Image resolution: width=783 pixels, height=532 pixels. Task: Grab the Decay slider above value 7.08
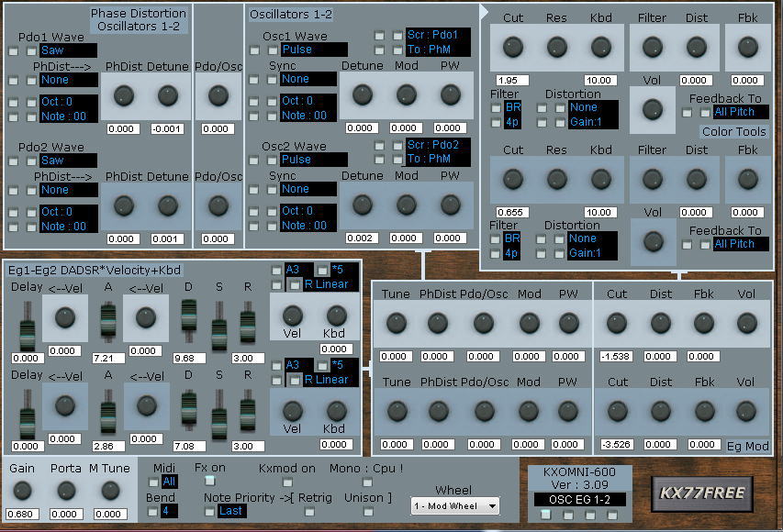pyautogui.click(x=189, y=406)
